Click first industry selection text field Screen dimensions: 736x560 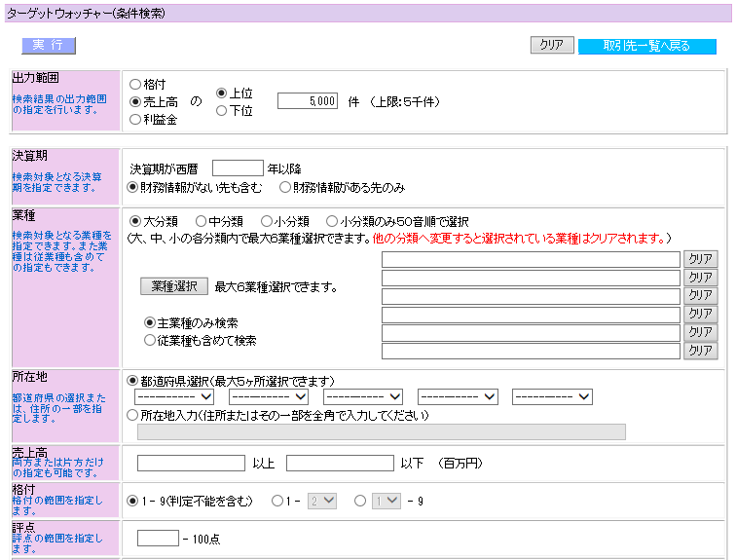[x=531, y=259]
